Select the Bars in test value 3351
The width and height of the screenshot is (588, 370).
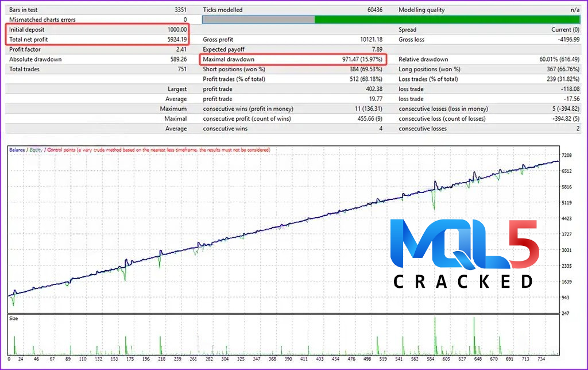180,10
